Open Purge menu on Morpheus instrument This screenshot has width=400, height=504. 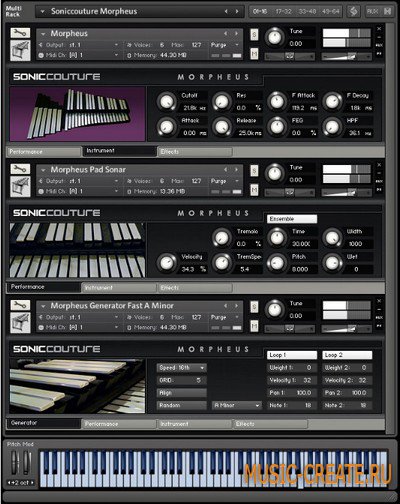click(x=224, y=45)
